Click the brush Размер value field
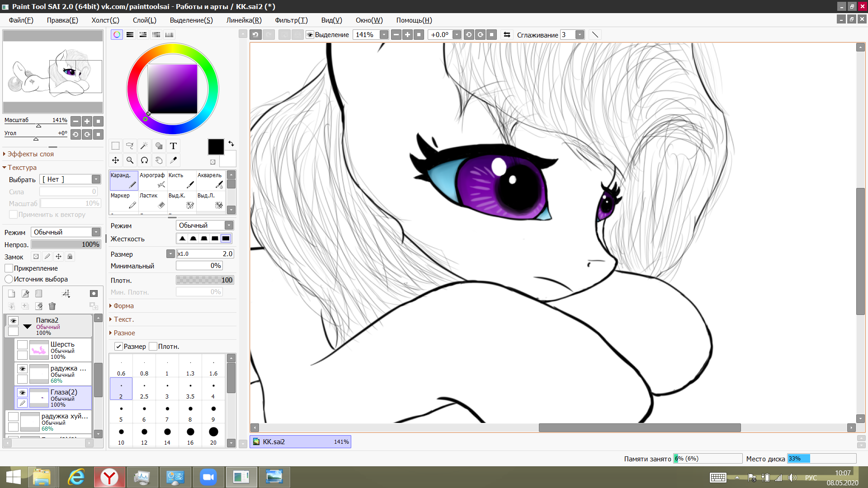 205,254
